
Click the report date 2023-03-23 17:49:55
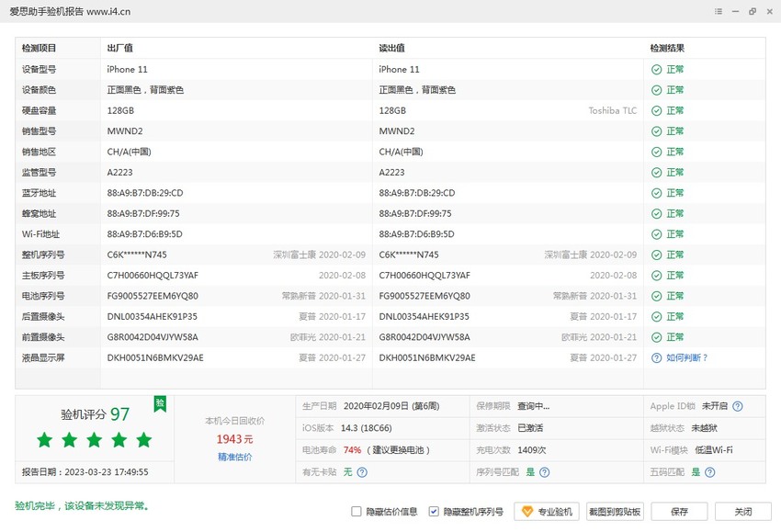106,472
